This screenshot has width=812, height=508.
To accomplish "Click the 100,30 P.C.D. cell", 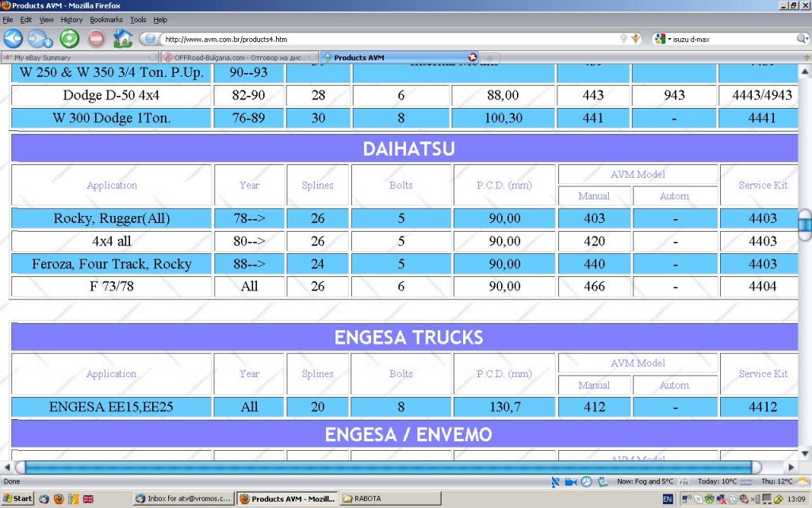I will [x=504, y=117].
